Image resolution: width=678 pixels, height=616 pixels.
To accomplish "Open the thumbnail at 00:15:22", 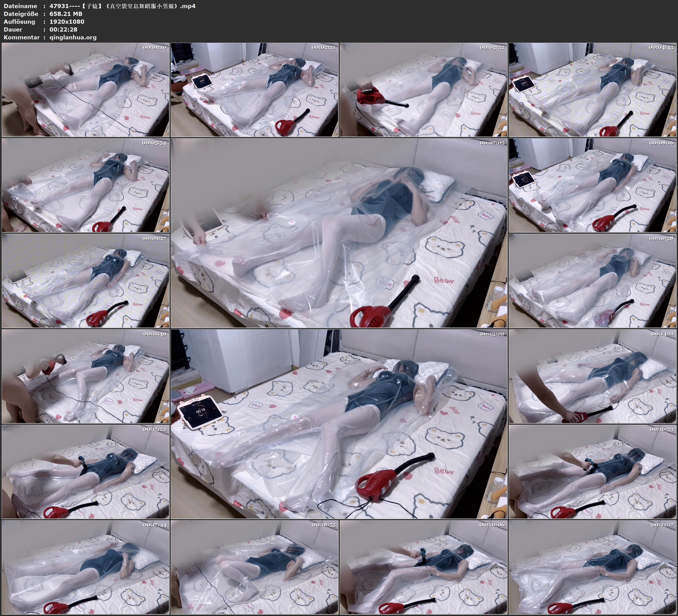I will point(85,471).
